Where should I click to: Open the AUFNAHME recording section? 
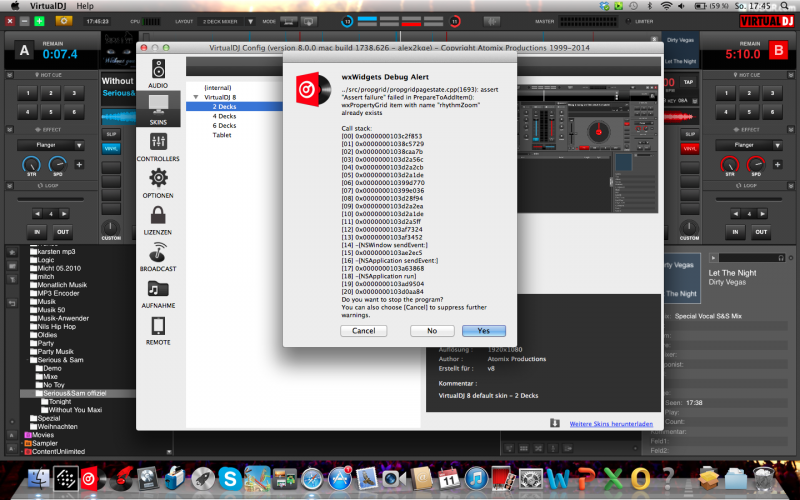(x=158, y=294)
